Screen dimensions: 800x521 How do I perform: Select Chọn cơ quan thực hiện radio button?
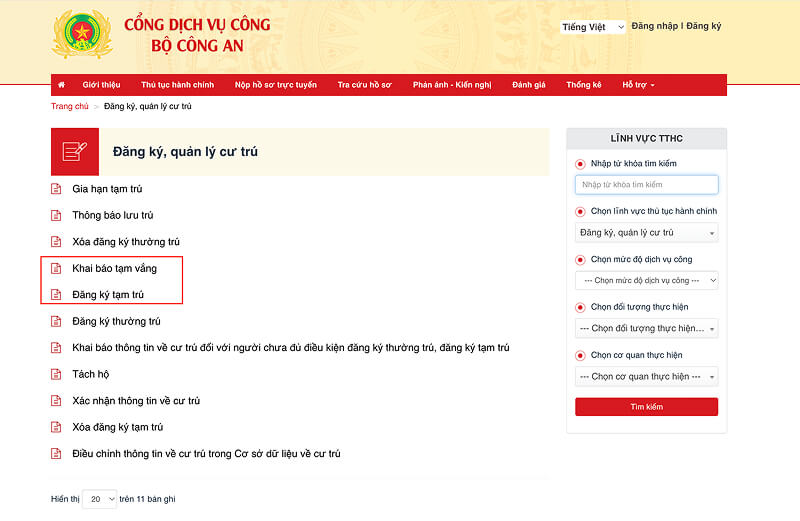click(580, 355)
